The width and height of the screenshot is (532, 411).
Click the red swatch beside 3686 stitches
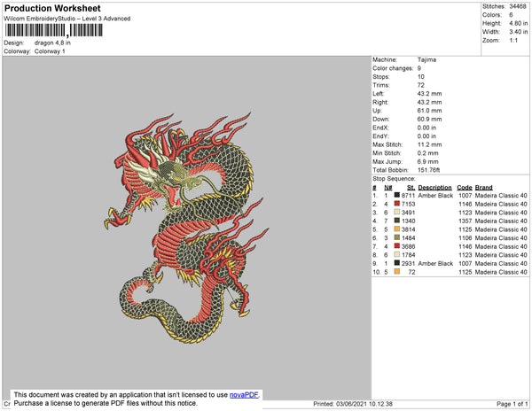click(x=396, y=246)
